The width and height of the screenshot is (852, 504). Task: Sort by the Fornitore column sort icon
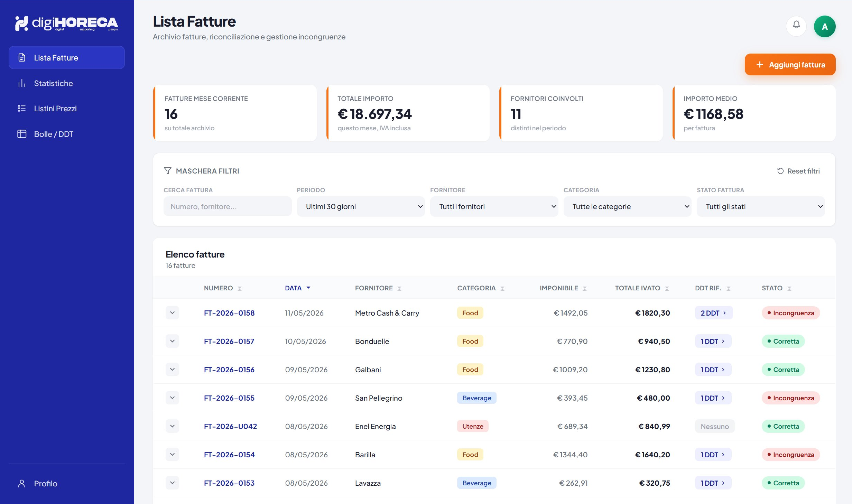pyautogui.click(x=399, y=288)
